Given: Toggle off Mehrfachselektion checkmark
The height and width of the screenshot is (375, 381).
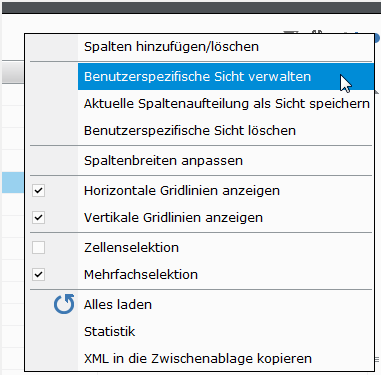Looking at the screenshot, I should pyautogui.click(x=38, y=275).
